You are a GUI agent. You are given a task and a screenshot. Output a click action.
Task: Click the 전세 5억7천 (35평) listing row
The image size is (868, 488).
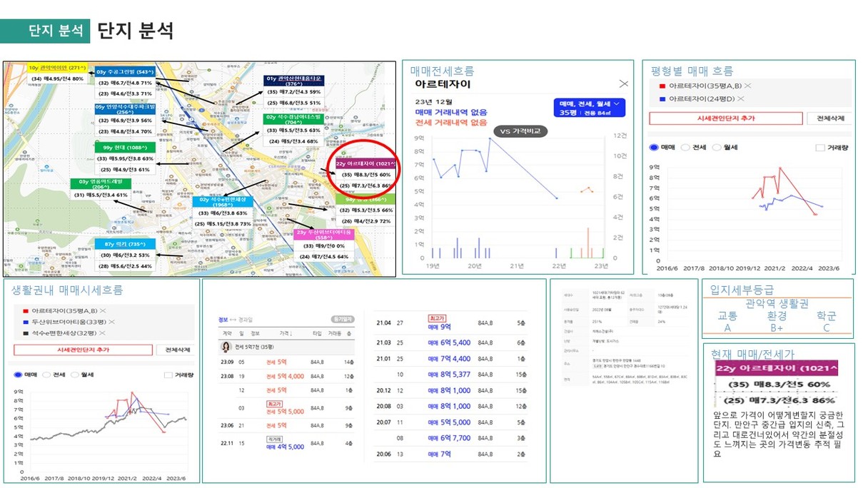(286, 347)
